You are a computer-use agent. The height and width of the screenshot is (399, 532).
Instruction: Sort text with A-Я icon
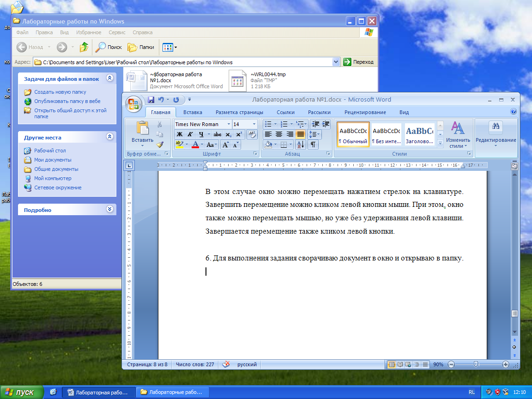(301, 145)
